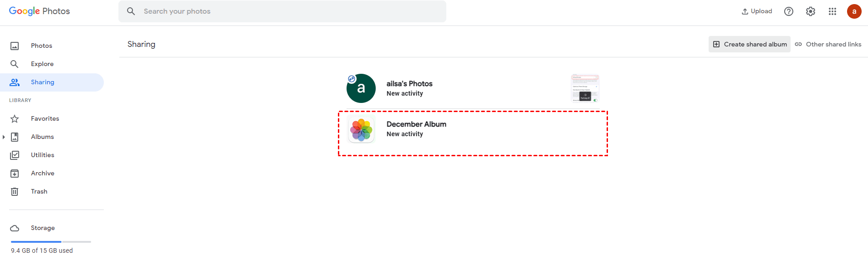Viewport: 868px width, 266px height.
Task: Open Utilities from the sidebar
Action: tap(42, 155)
